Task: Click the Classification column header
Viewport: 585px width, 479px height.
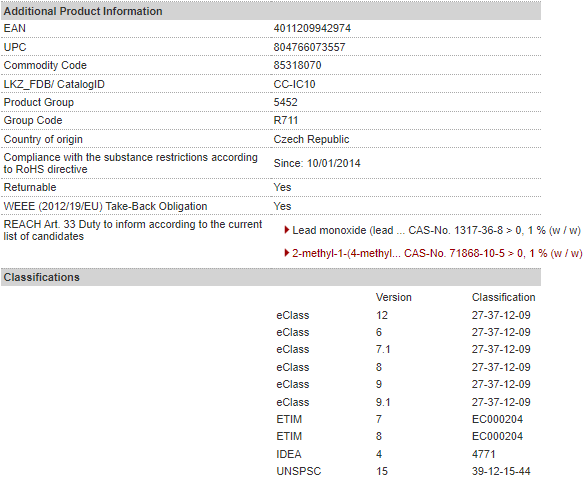Action: [x=503, y=297]
